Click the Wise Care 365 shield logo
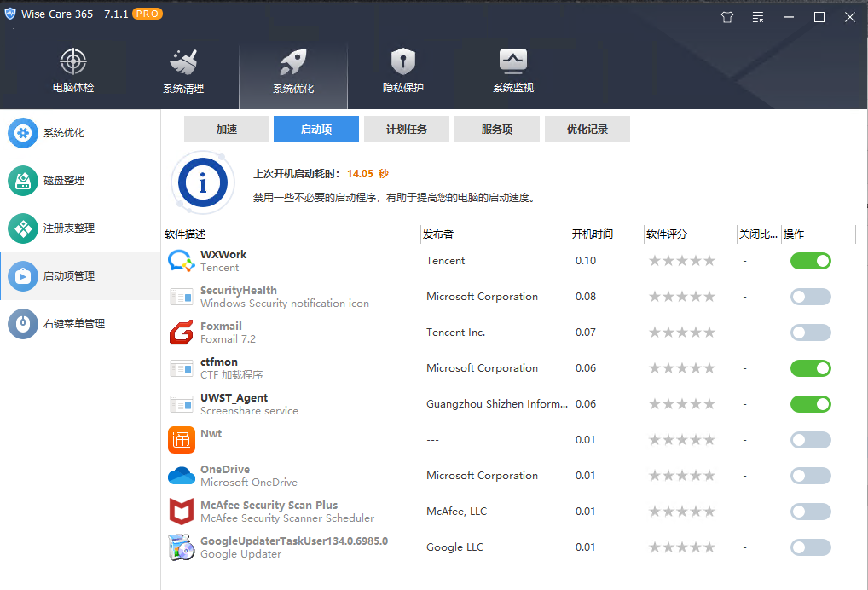Image resolution: width=868 pixels, height=590 pixels. [x=10, y=14]
